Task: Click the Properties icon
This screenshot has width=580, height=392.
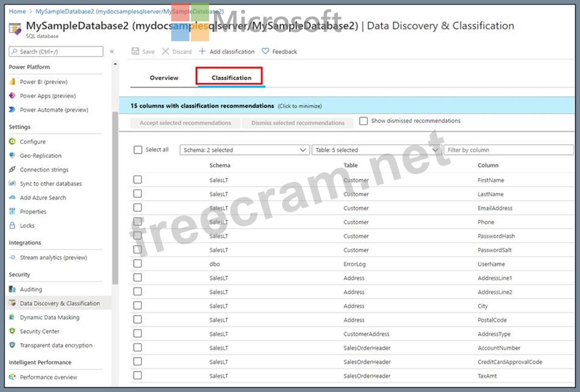Action: (12, 211)
